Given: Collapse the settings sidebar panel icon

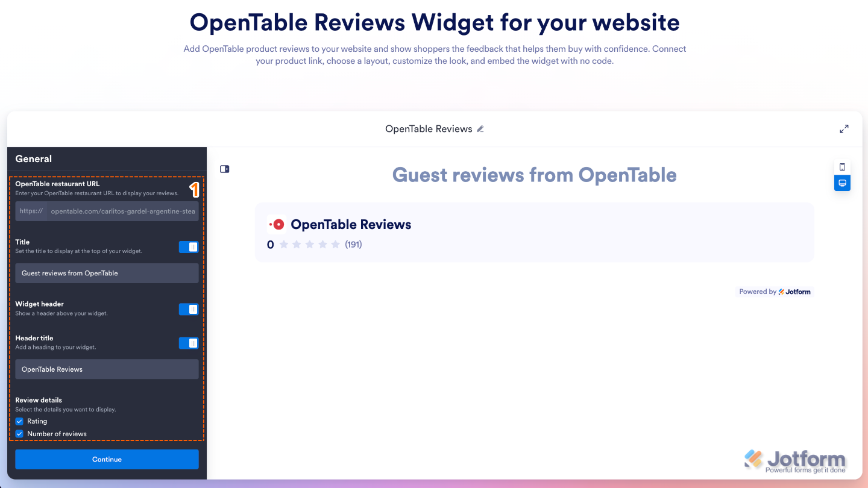Looking at the screenshot, I should point(224,169).
